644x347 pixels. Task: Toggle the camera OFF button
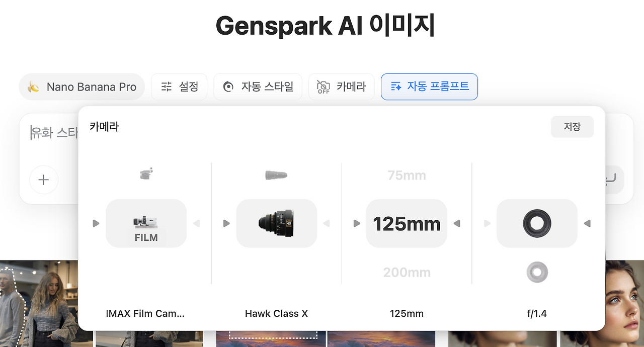341,86
